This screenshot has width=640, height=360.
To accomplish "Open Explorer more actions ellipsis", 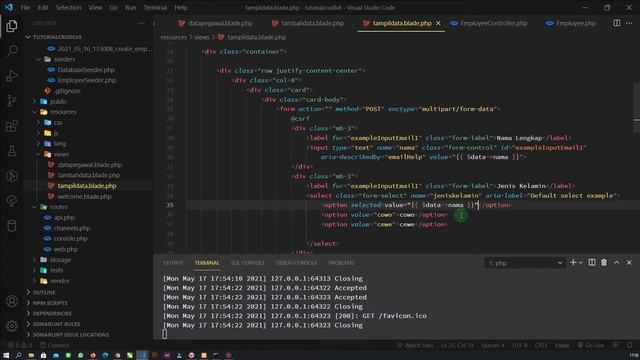I will coord(141,23).
